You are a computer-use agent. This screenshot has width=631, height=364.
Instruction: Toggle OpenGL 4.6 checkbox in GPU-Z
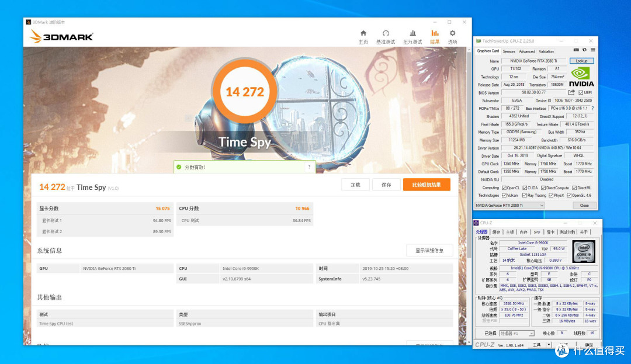[569, 196]
